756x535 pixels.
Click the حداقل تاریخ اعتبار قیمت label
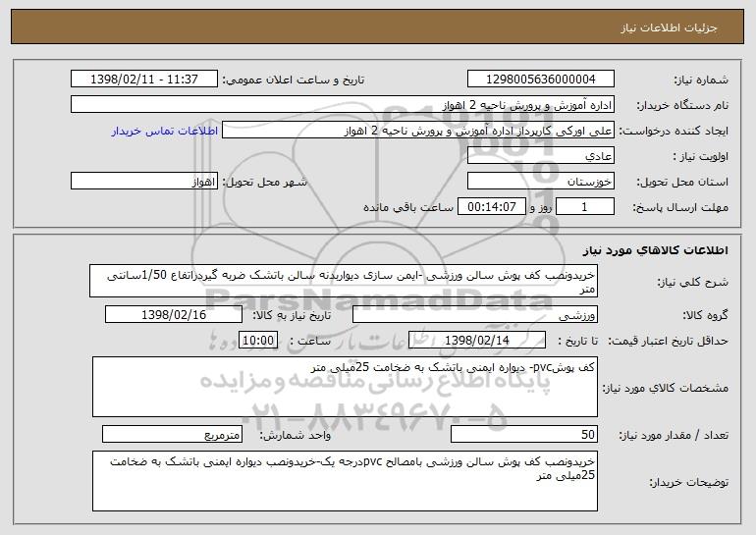click(x=668, y=341)
